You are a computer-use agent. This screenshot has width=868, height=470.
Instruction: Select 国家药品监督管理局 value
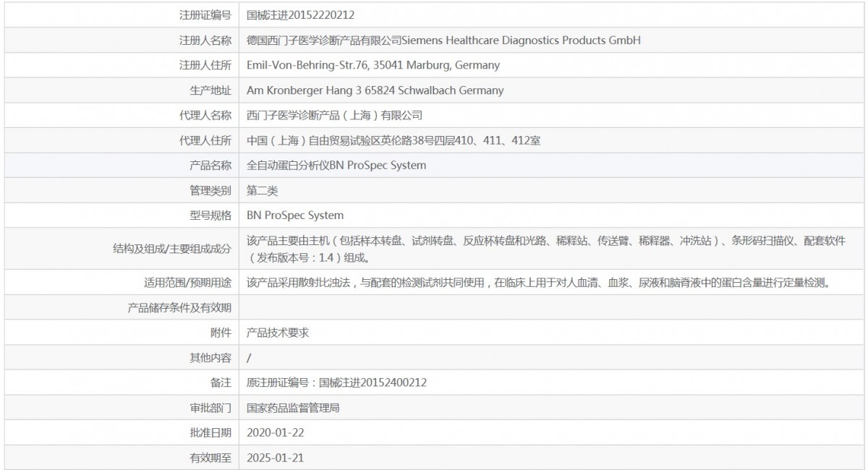(x=293, y=407)
